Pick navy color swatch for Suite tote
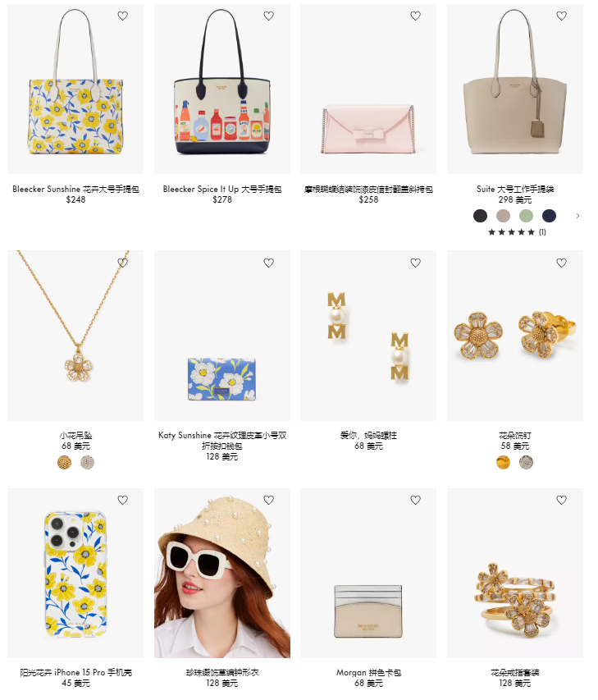Image resolution: width=598 pixels, height=700 pixels. [x=549, y=216]
